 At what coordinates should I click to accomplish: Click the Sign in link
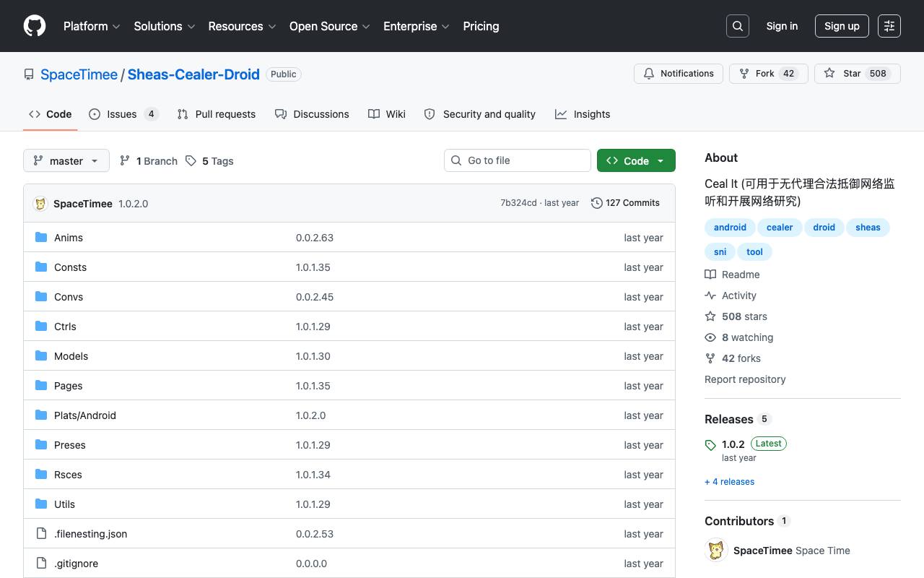tap(782, 26)
